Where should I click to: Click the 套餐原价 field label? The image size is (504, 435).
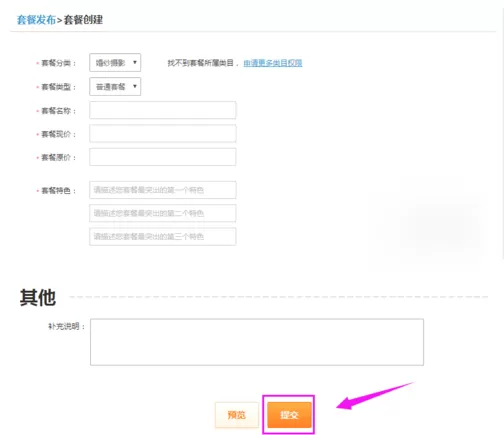pos(58,157)
